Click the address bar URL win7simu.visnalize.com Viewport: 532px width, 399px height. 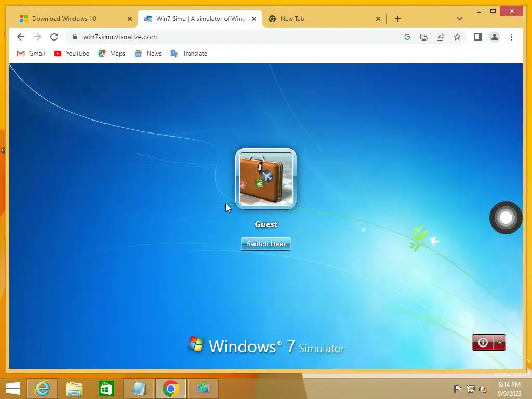(120, 37)
